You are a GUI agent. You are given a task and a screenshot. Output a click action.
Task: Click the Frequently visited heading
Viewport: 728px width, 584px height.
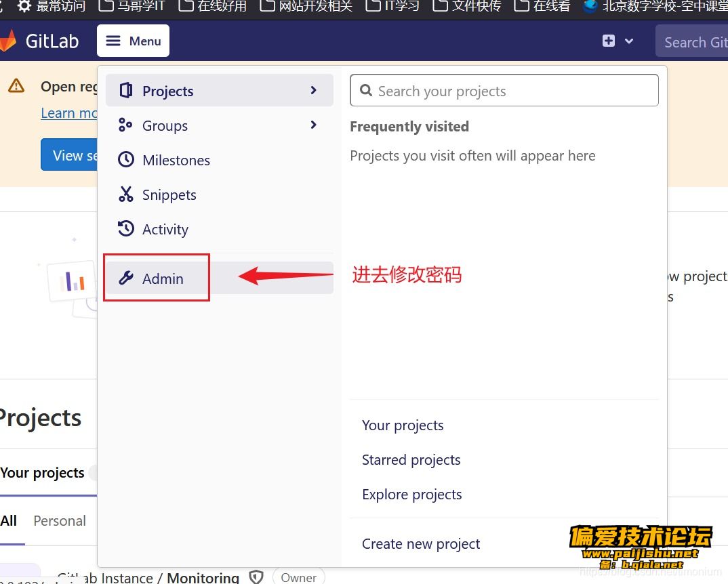tap(409, 126)
